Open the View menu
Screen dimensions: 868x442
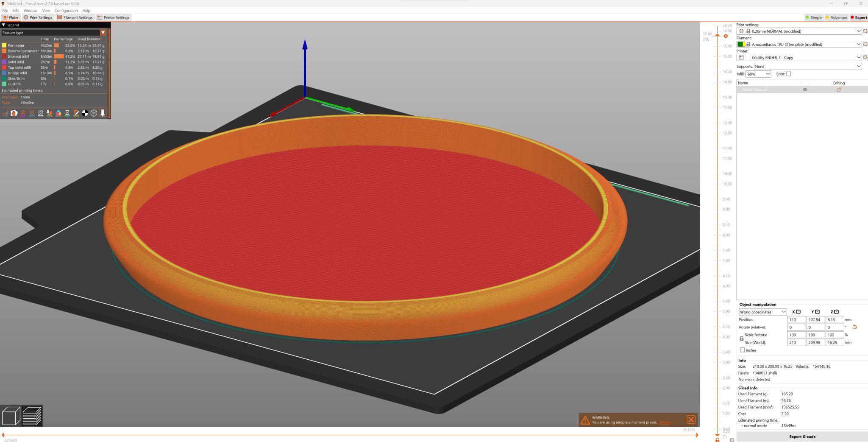tap(46, 11)
